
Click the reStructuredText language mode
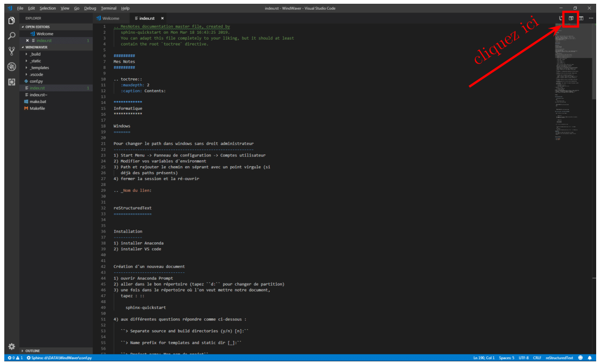point(559,358)
